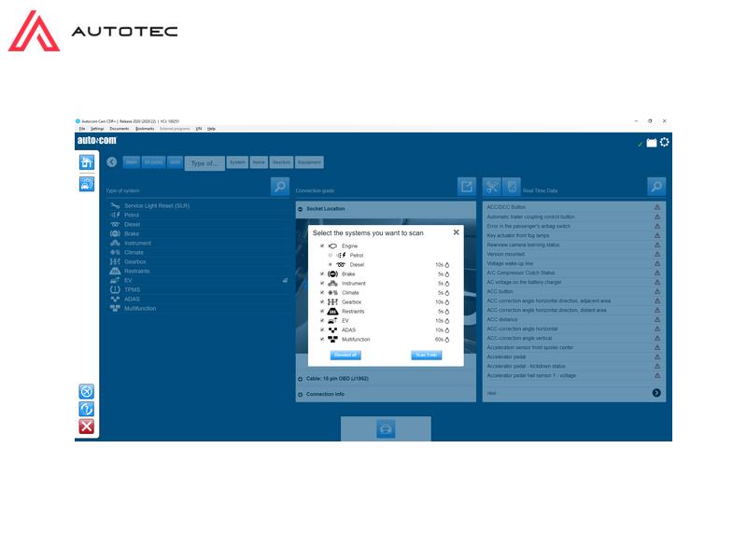
Task: Toggle the Instrument checkbox in scan dialog
Action: [x=322, y=284]
